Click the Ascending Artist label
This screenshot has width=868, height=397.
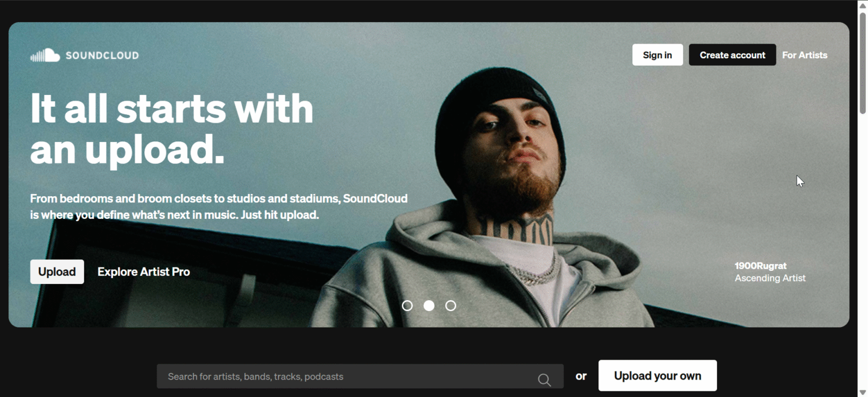pos(770,278)
